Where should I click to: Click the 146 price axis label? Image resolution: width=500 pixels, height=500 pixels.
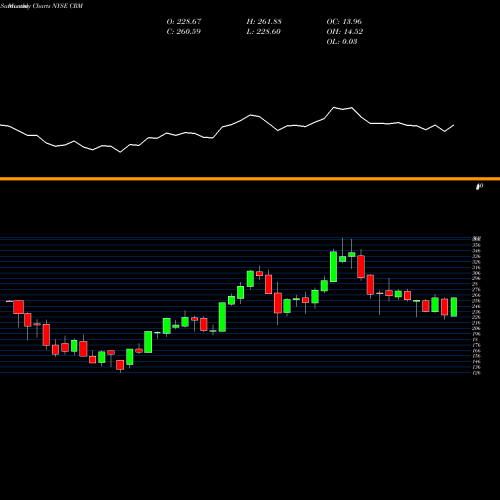pos(477,362)
